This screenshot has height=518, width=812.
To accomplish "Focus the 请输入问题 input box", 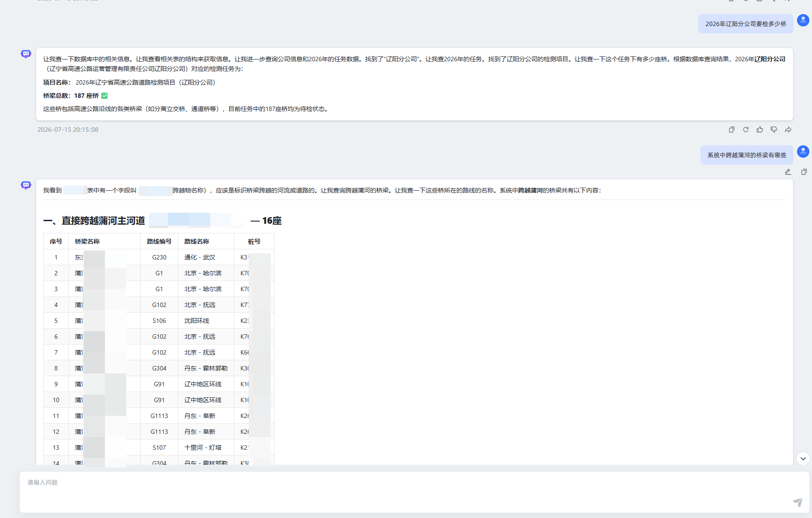I will (x=414, y=492).
